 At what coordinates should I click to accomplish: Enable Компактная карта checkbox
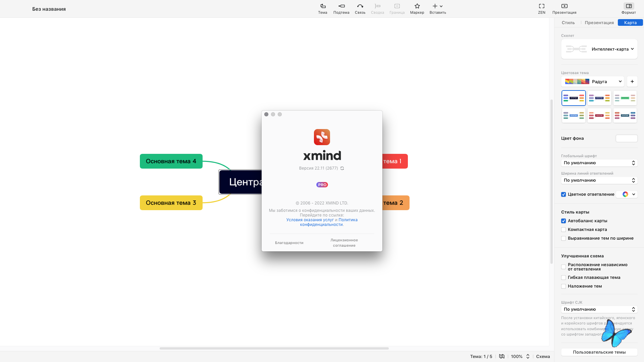[x=563, y=230]
